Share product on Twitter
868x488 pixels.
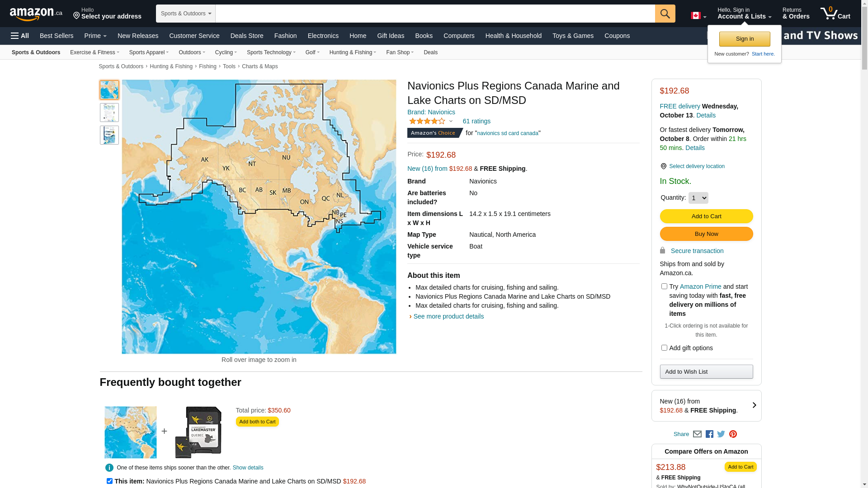coord(721,434)
